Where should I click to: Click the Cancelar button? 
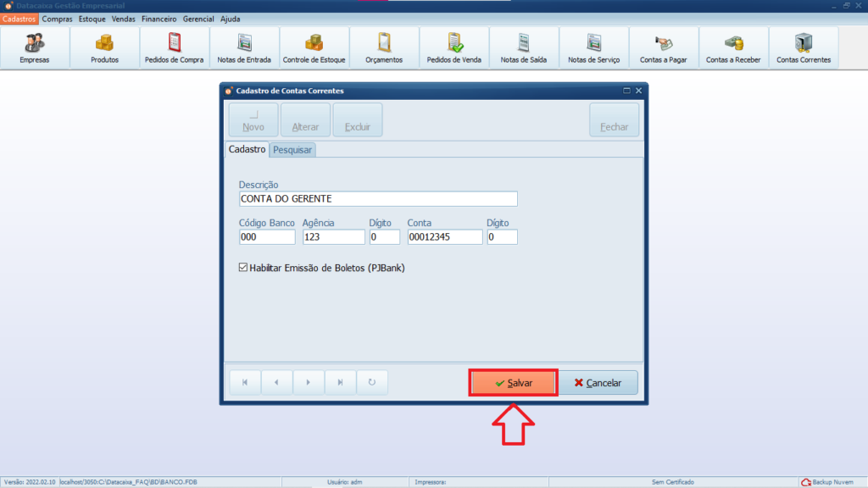[598, 383]
